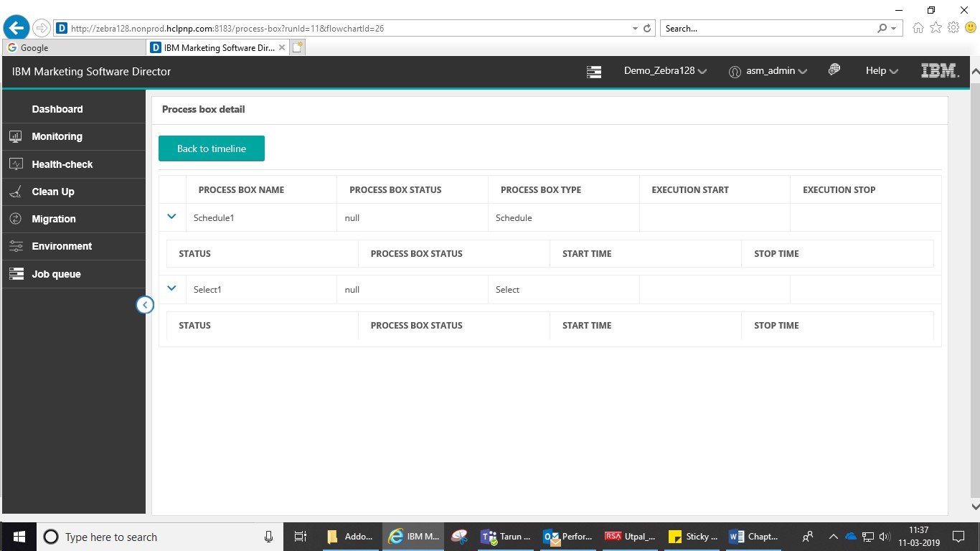Click the Back to timeline button
This screenshot has height=551, width=980.
(x=212, y=149)
